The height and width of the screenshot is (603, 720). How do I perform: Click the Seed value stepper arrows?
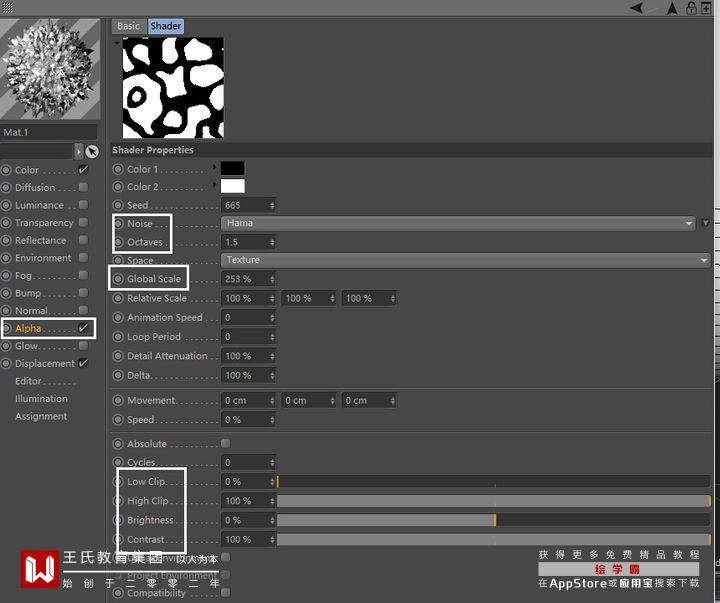272,205
